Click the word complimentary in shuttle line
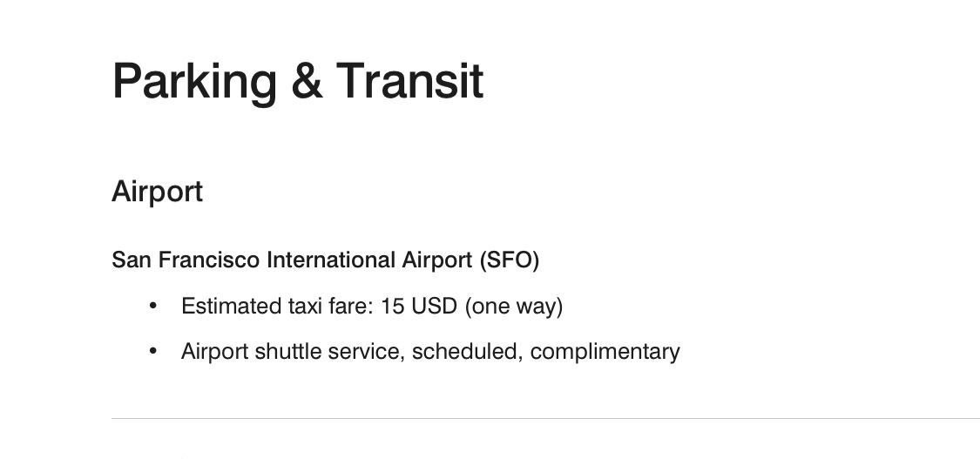The height and width of the screenshot is (459, 980). pyautogui.click(x=605, y=352)
